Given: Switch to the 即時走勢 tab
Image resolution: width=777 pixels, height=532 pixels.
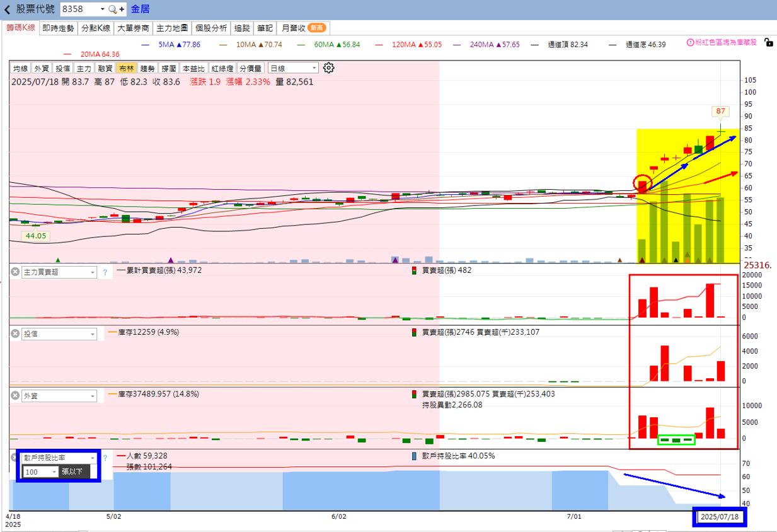Looking at the screenshot, I should [x=58, y=28].
